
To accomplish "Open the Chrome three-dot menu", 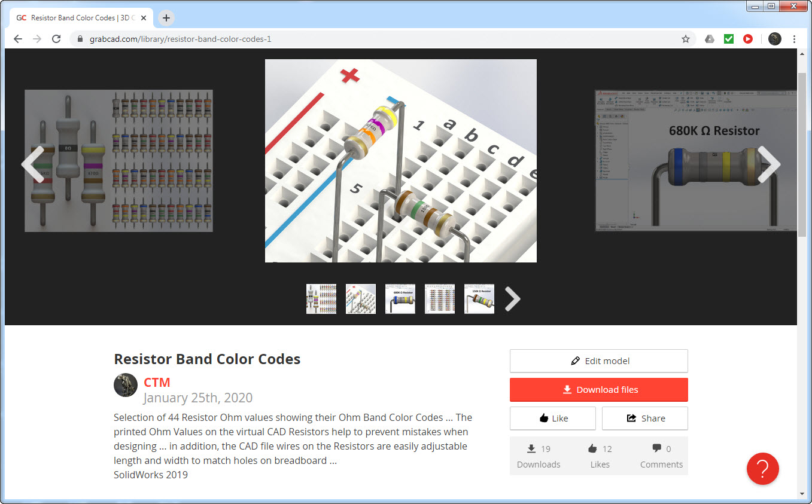I will click(794, 39).
